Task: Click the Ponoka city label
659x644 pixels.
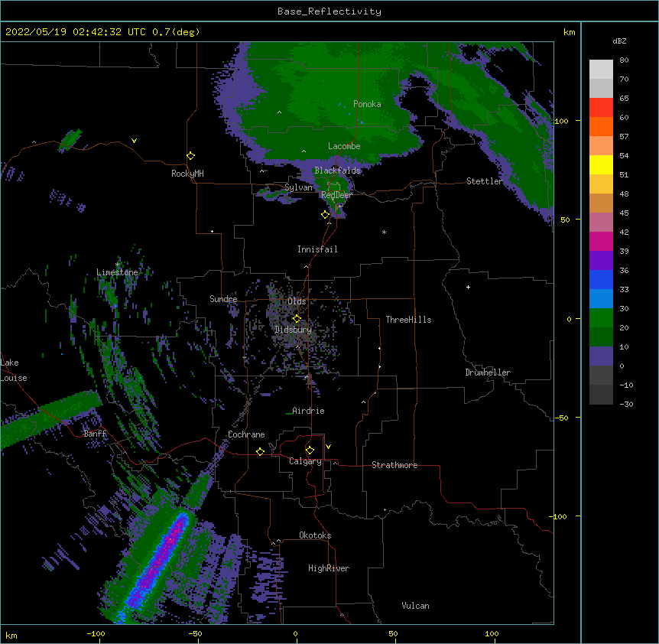Action: 367,104
